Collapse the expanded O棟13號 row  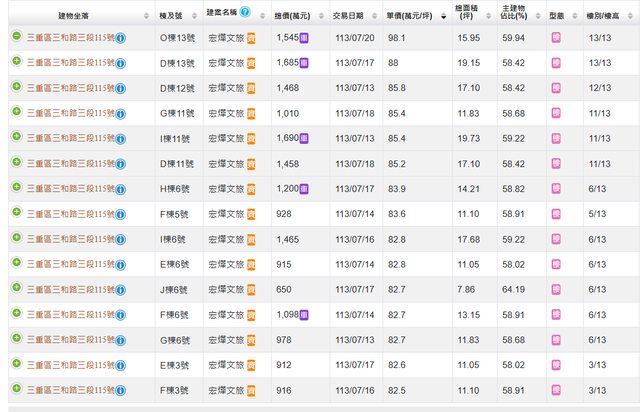pos(17,37)
